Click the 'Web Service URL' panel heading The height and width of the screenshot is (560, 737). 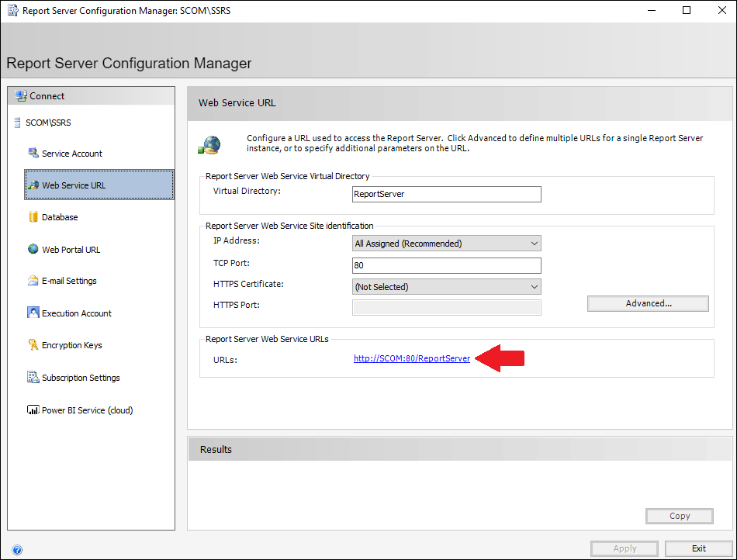pyautogui.click(x=237, y=103)
